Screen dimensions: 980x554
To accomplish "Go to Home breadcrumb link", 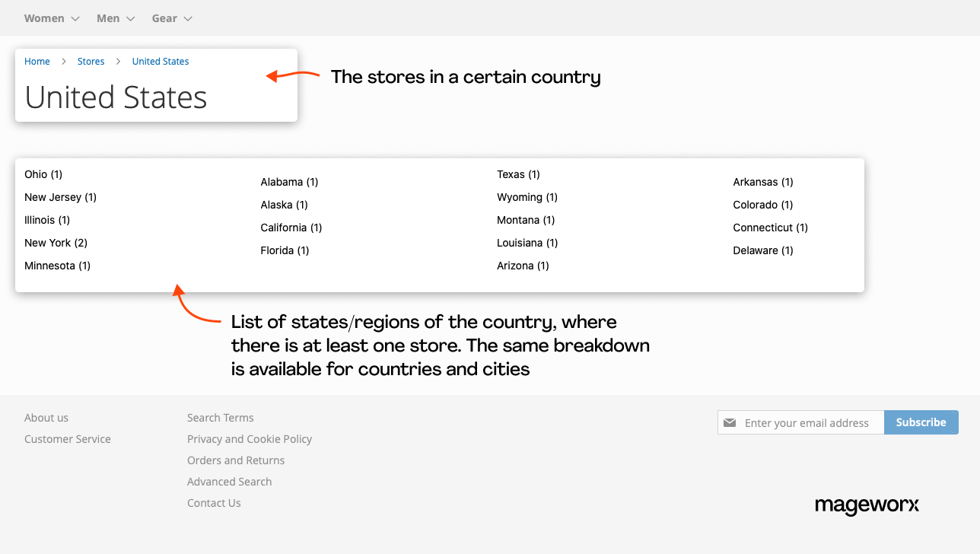I will point(37,62).
